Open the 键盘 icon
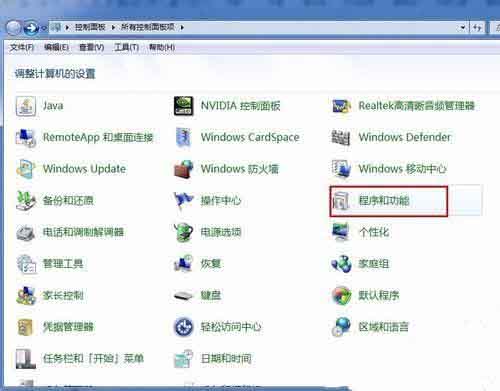 point(183,296)
